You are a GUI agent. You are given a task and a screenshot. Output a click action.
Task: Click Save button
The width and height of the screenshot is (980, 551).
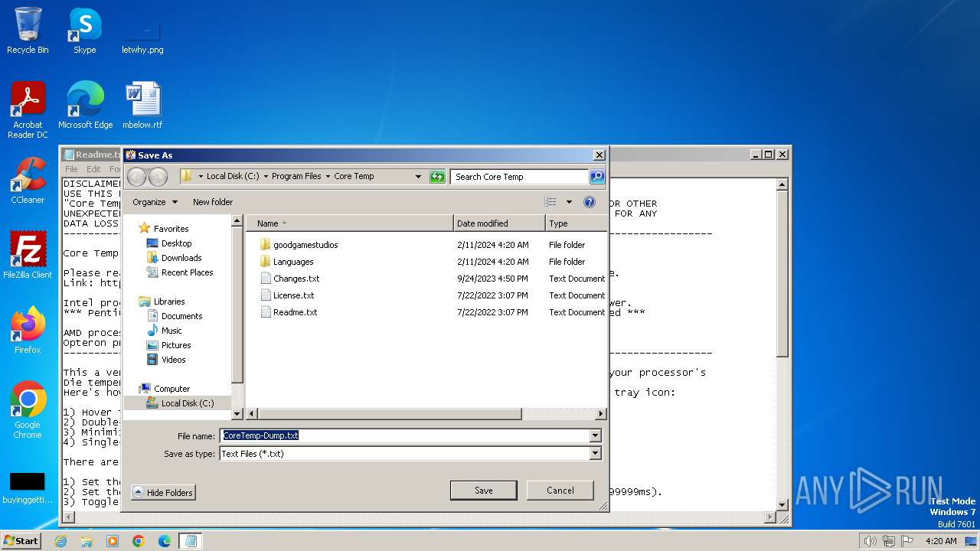(x=484, y=491)
